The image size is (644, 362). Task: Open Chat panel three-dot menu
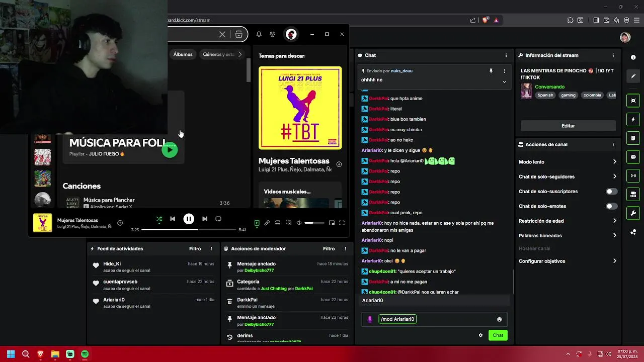tap(506, 55)
